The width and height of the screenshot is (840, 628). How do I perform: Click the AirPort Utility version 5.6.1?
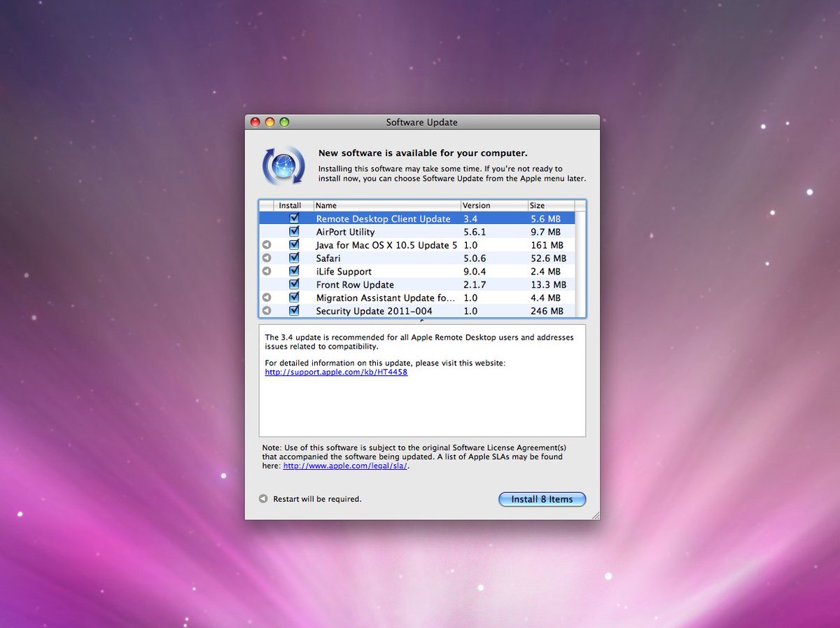pyautogui.click(x=475, y=232)
